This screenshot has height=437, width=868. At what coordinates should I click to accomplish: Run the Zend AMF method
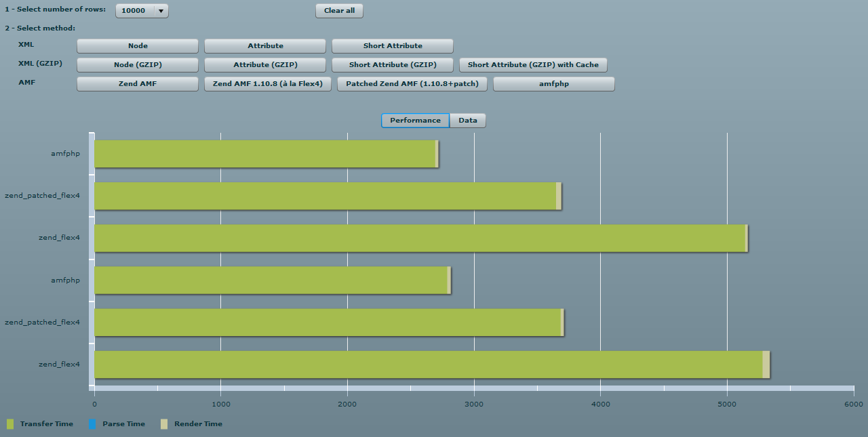(138, 84)
